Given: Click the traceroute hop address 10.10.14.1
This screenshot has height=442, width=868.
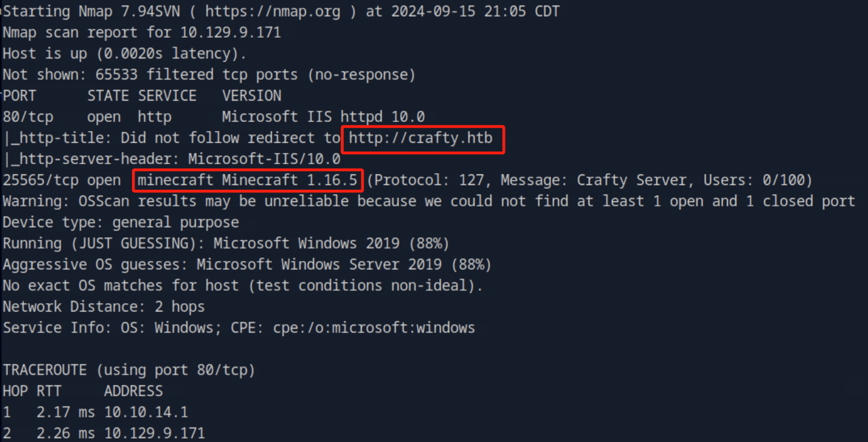Looking at the screenshot, I should [146, 412].
